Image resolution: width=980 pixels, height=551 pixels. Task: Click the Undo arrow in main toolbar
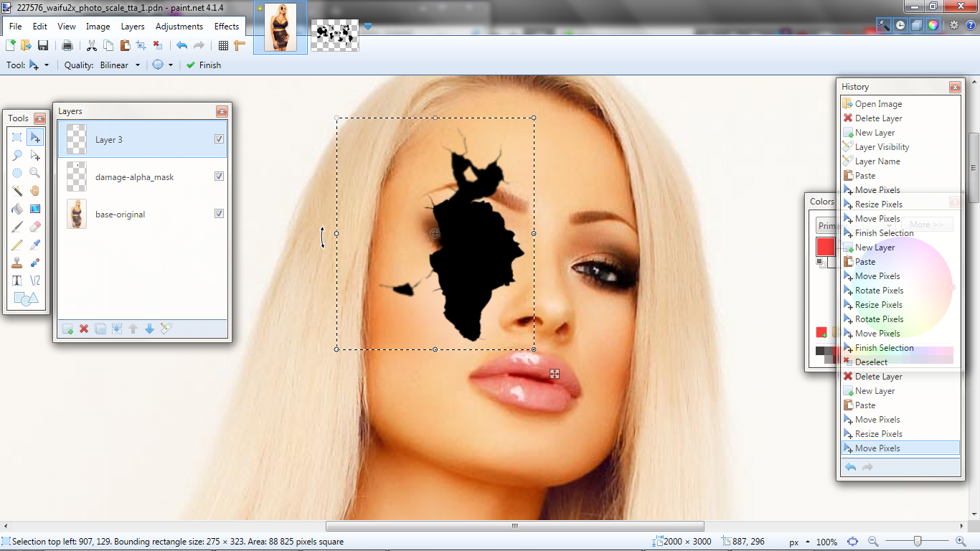click(x=182, y=45)
